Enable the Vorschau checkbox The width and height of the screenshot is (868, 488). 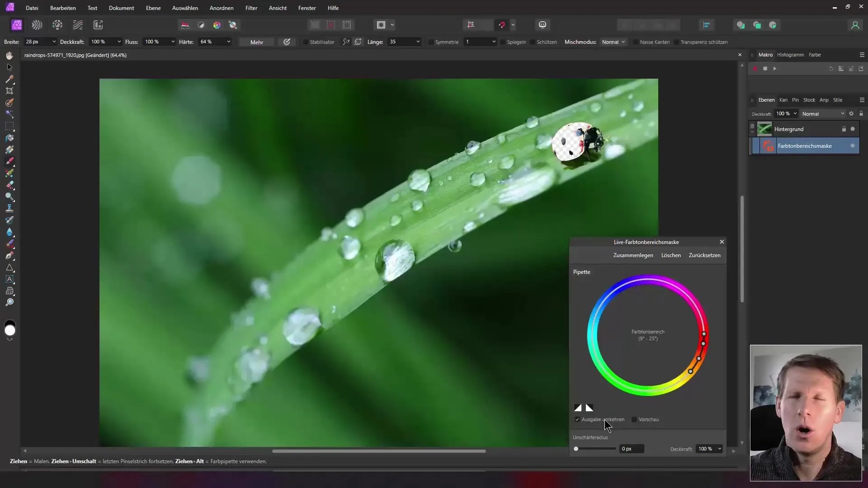(x=634, y=419)
